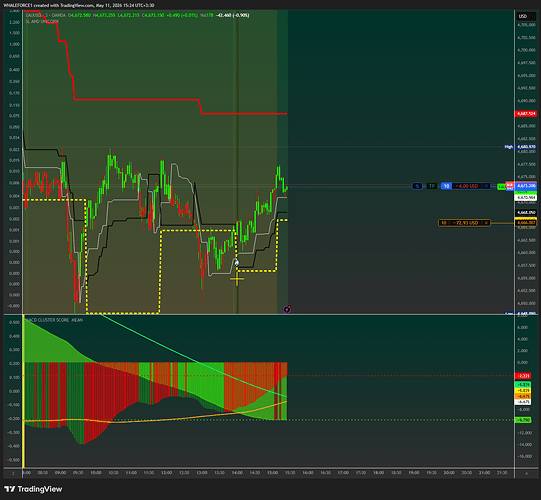Select the SL AND UNICORN indicator legend
The image size is (541, 500).
pos(42,21)
